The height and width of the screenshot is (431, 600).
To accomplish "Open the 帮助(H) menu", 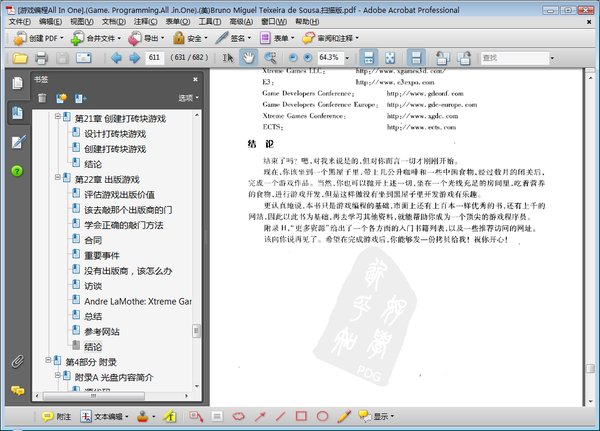I will (x=307, y=21).
